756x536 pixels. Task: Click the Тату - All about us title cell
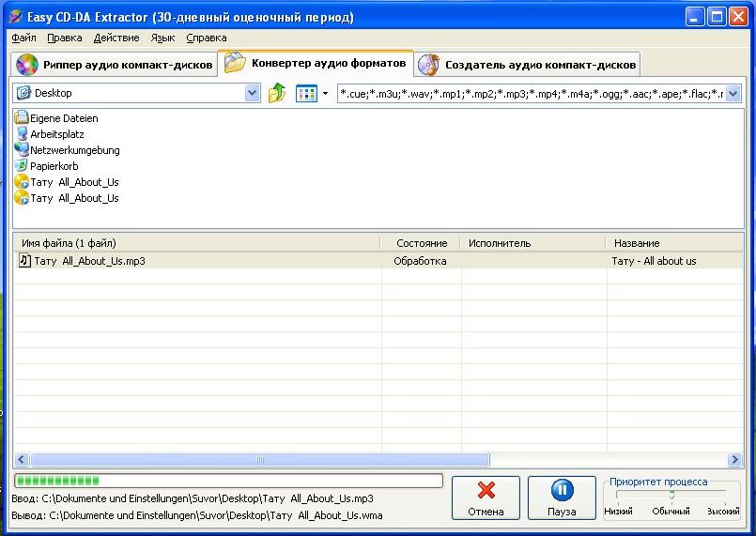654,261
